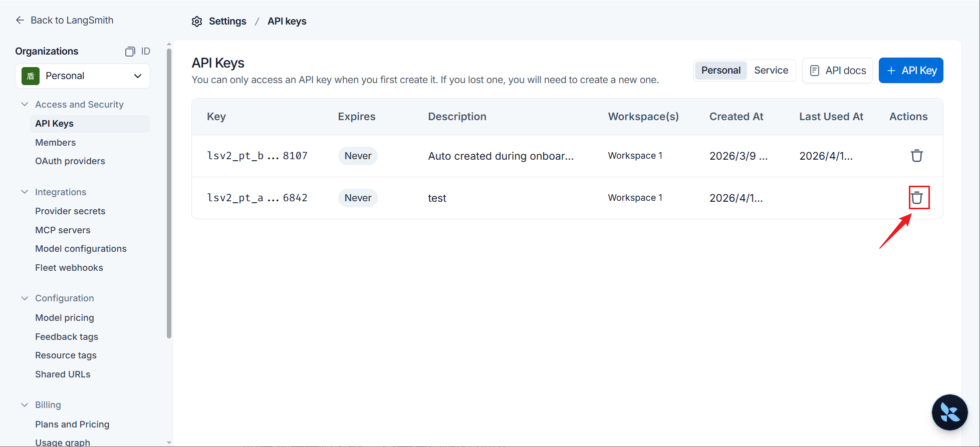The image size is (980, 447).
Task: Open MCP servers settings page
Action: click(63, 230)
